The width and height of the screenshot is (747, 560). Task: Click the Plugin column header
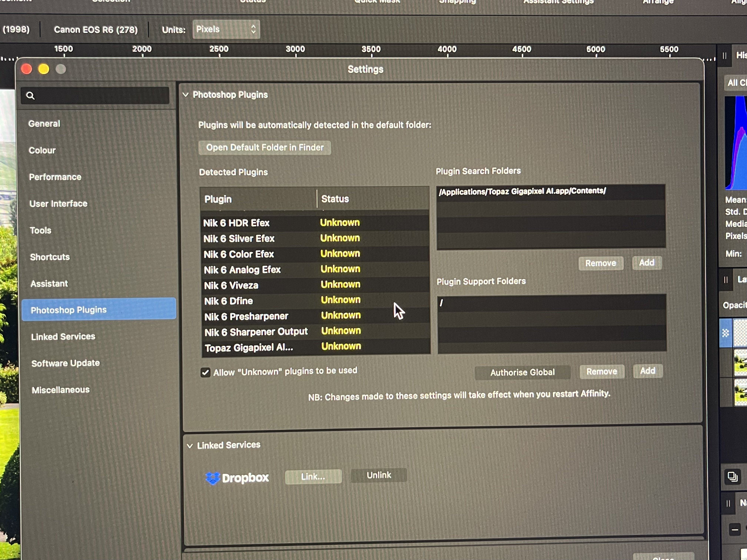click(258, 199)
